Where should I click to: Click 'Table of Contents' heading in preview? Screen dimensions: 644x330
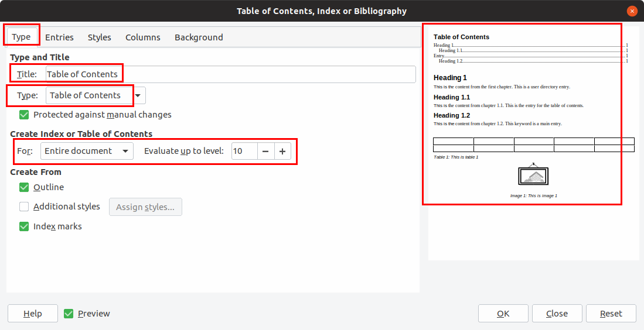[461, 37]
